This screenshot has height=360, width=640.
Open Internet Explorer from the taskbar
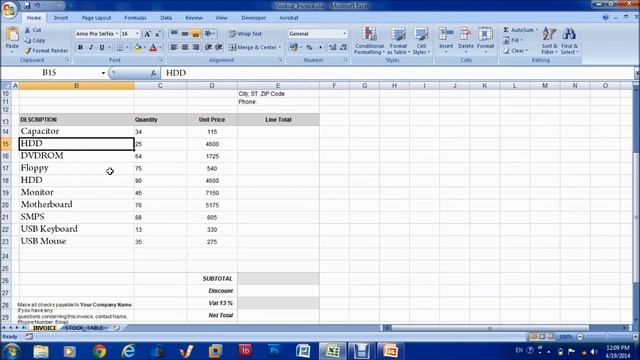click(x=129, y=351)
